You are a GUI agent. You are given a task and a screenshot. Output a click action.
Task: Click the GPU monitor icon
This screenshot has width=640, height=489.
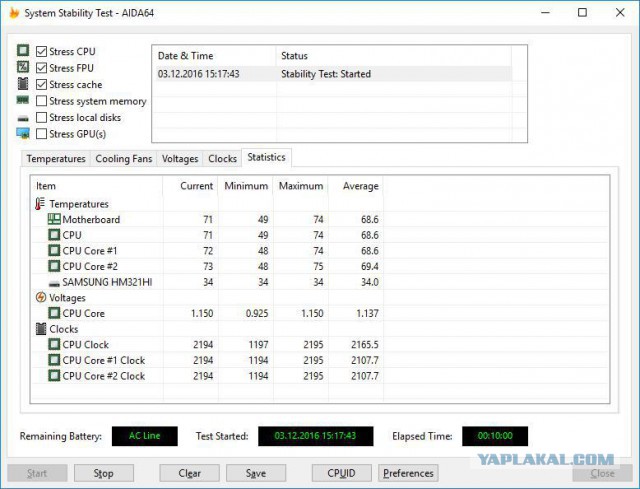point(23,133)
